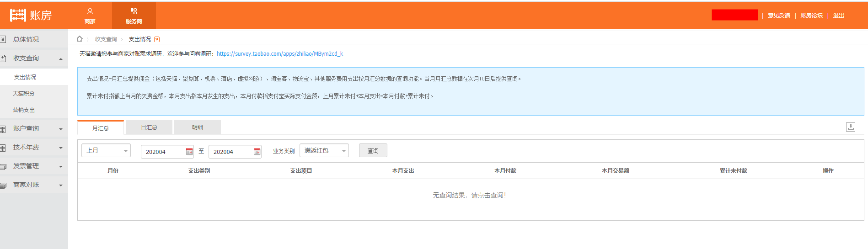Click the 退出 logout link
Screen dimensions: 868x249
click(x=838, y=16)
